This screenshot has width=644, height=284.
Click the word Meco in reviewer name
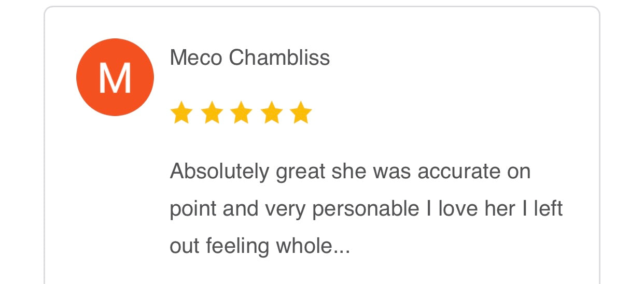click(197, 58)
